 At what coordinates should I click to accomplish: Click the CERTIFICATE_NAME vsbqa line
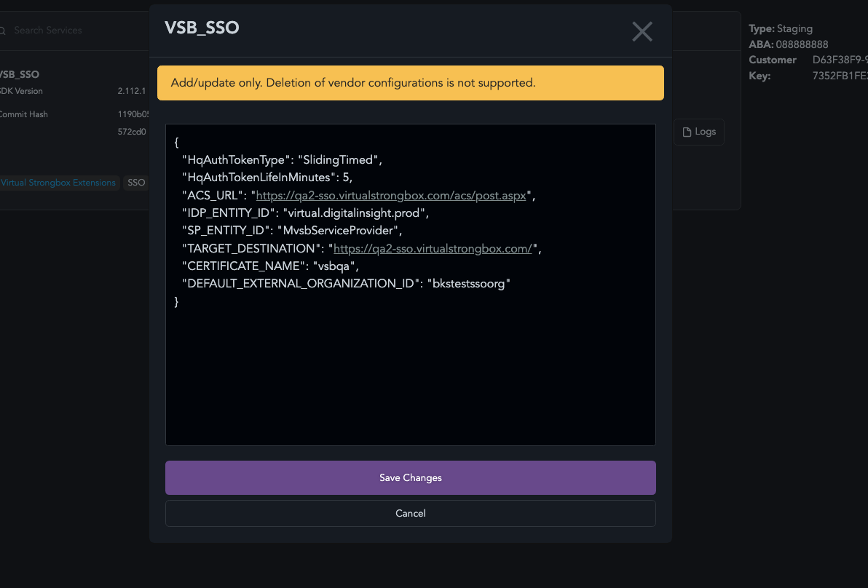pos(271,266)
